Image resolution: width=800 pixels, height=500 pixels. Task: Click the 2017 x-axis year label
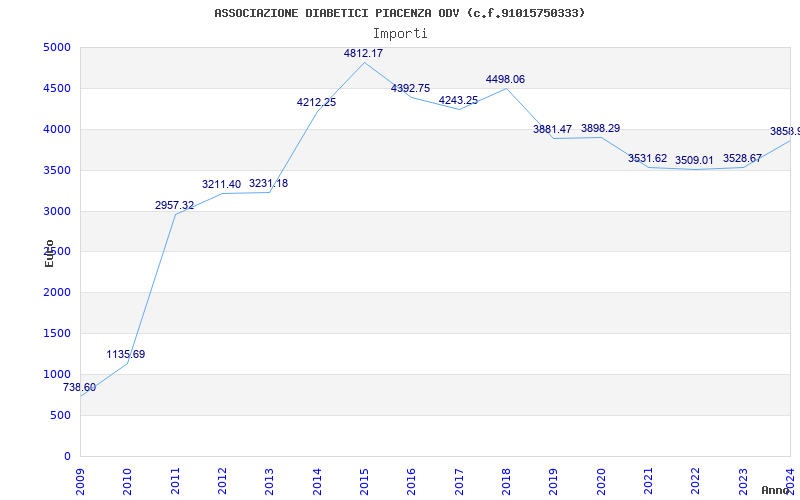click(459, 482)
